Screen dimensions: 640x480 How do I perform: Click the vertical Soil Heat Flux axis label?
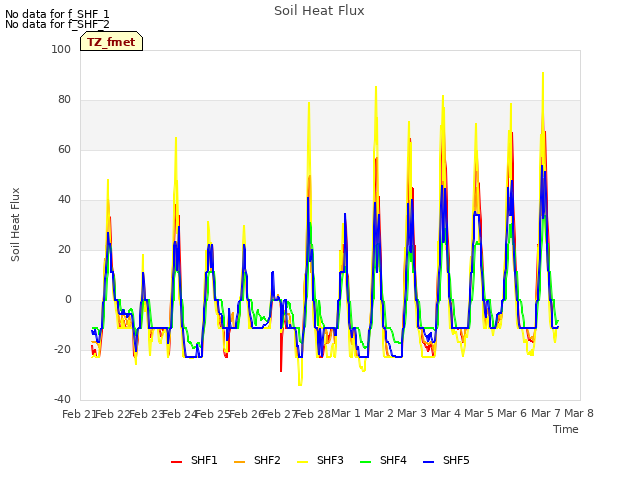[x=15, y=224]
